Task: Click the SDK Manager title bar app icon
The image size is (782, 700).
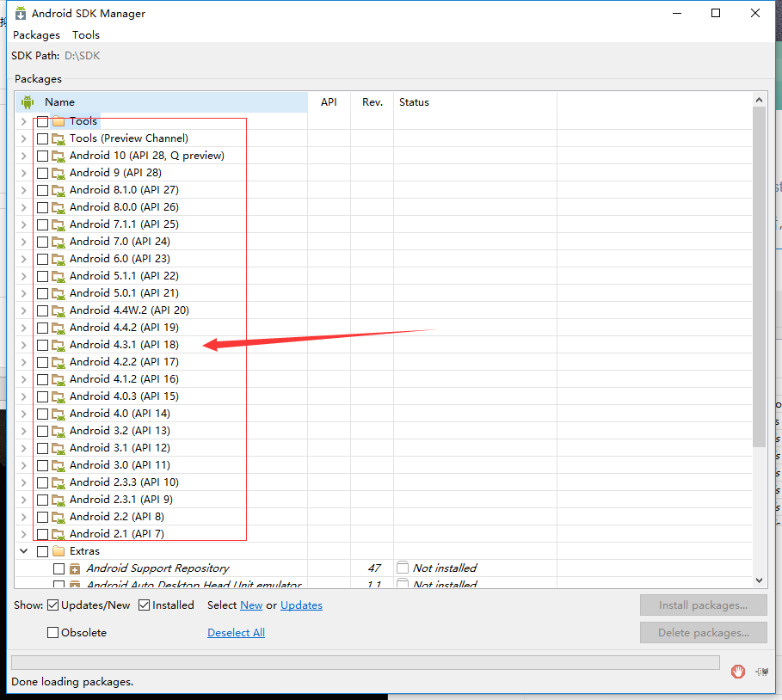Action: (21, 14)
